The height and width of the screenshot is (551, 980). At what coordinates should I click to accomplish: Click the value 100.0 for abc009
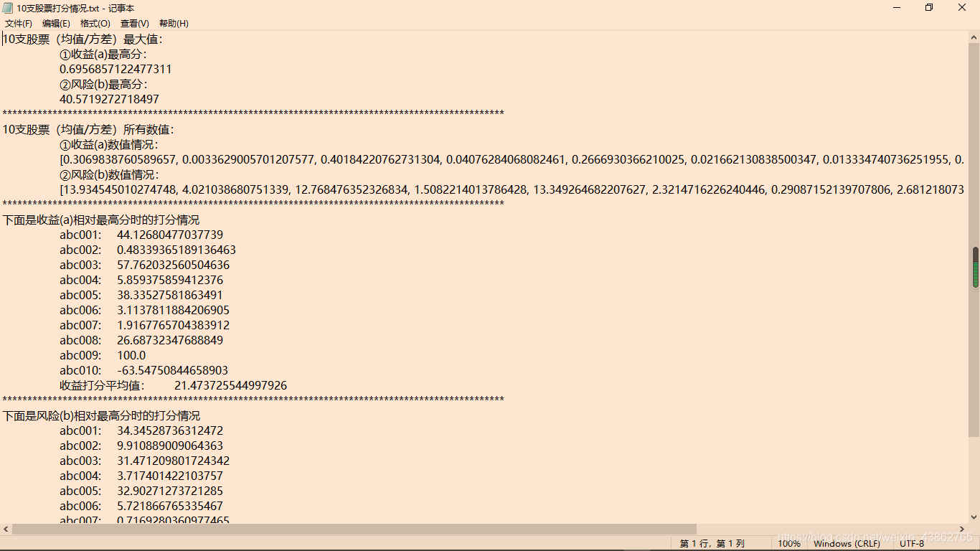coord(131,356)
